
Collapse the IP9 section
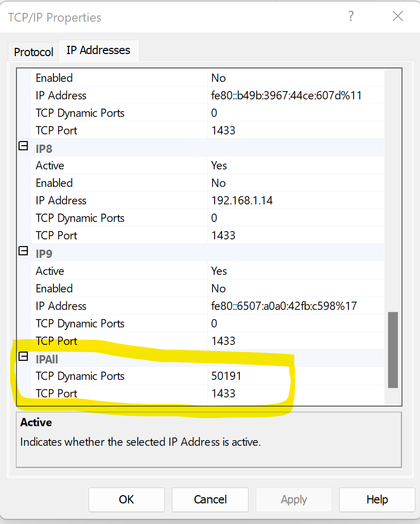coord(23,251)
